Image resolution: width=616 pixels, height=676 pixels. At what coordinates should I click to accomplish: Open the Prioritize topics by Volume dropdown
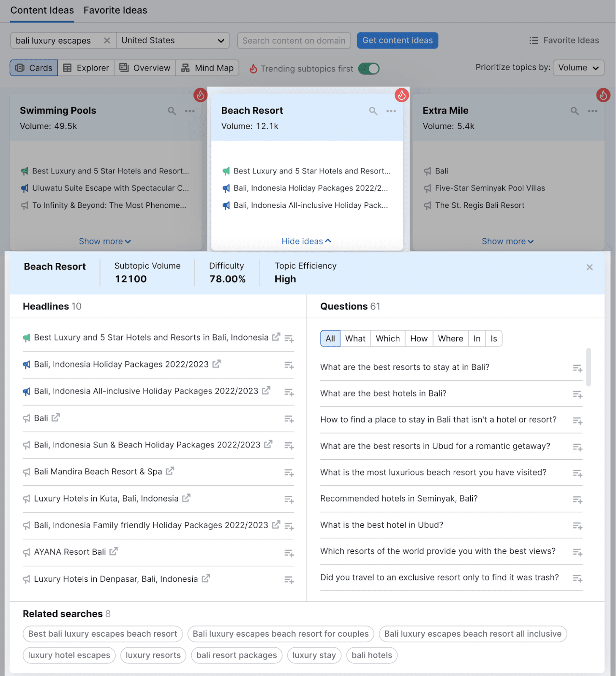pos(578,68)
